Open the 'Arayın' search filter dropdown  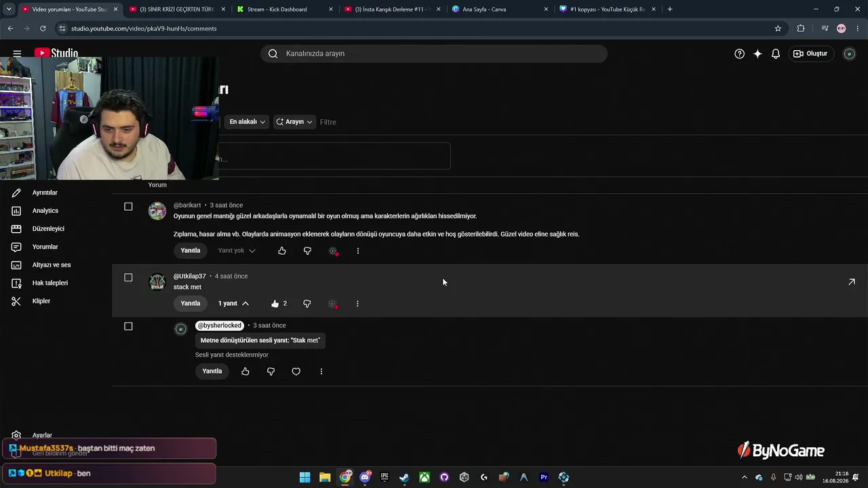pos(294,122)
